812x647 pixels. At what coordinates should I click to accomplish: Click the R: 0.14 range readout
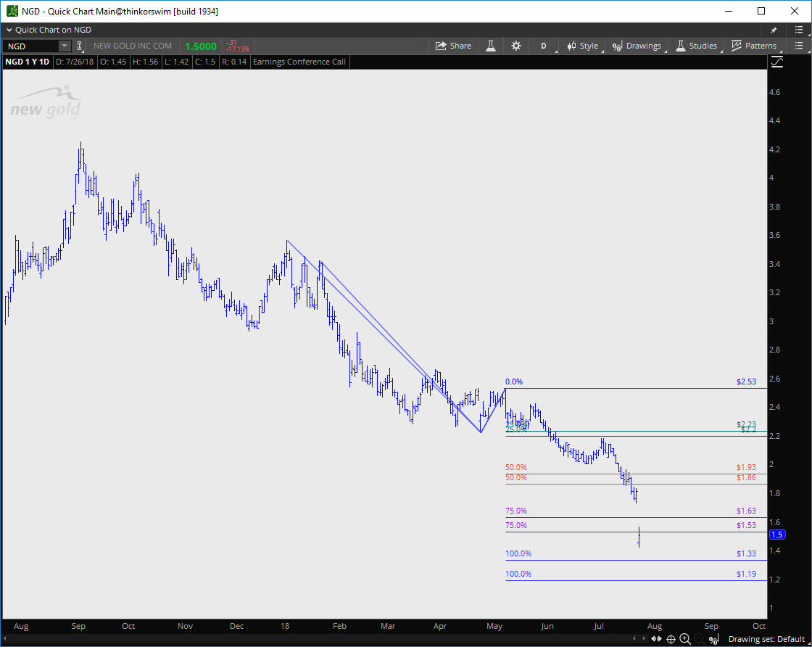coord(234,62)
